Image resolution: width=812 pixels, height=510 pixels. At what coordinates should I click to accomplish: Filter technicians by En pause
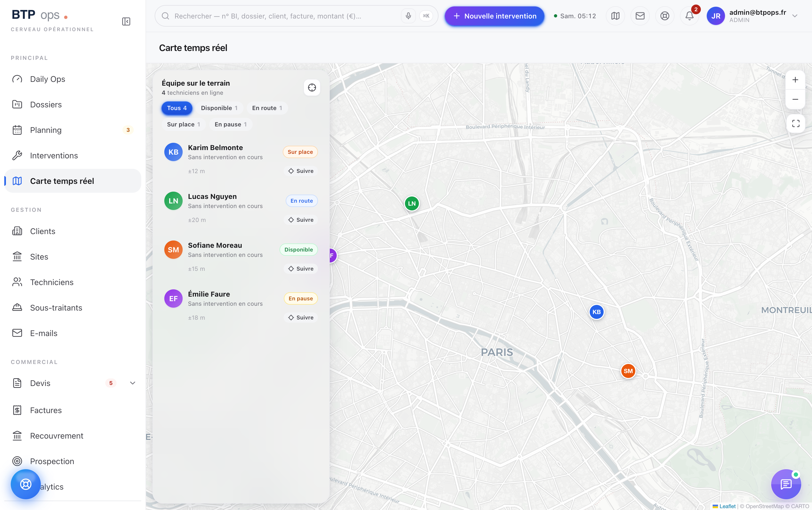tap(231, 124)
